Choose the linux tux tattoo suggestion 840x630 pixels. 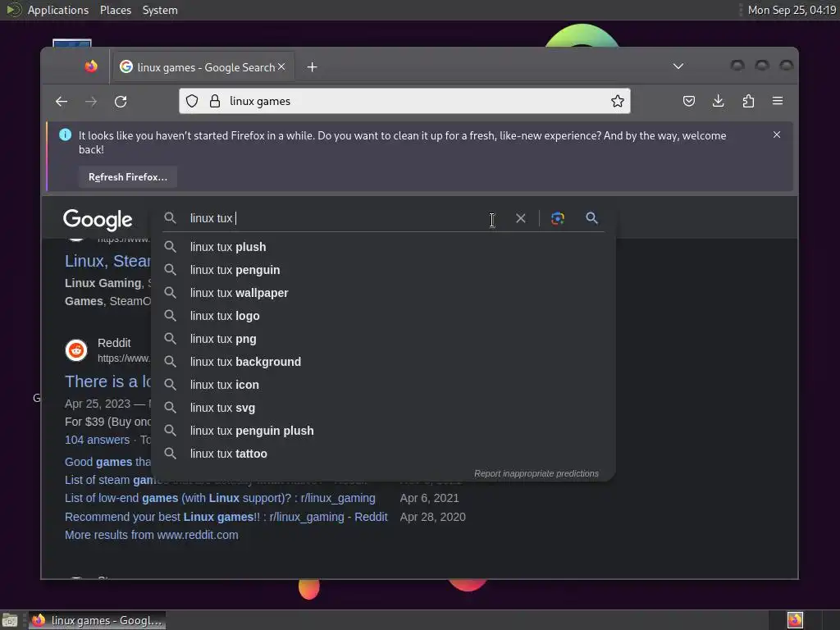(x=383, y=454)
